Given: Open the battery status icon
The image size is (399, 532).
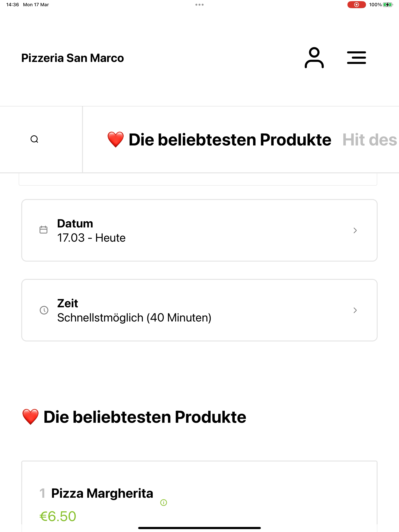Looking at the screenshot, I should [388, 4].
